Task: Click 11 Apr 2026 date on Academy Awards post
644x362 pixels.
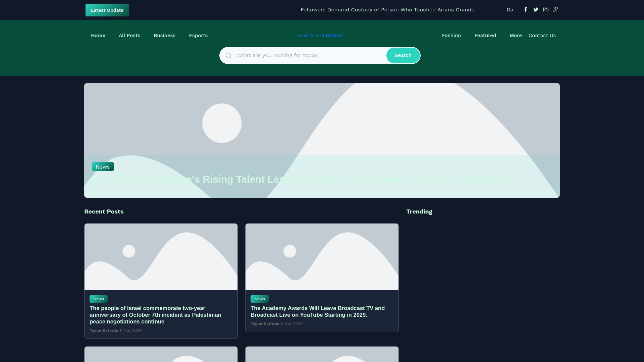Action: pos(291,324)
